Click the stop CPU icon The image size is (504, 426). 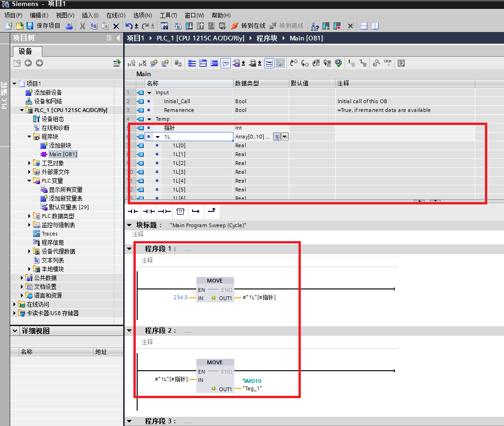tap(337, 26)
